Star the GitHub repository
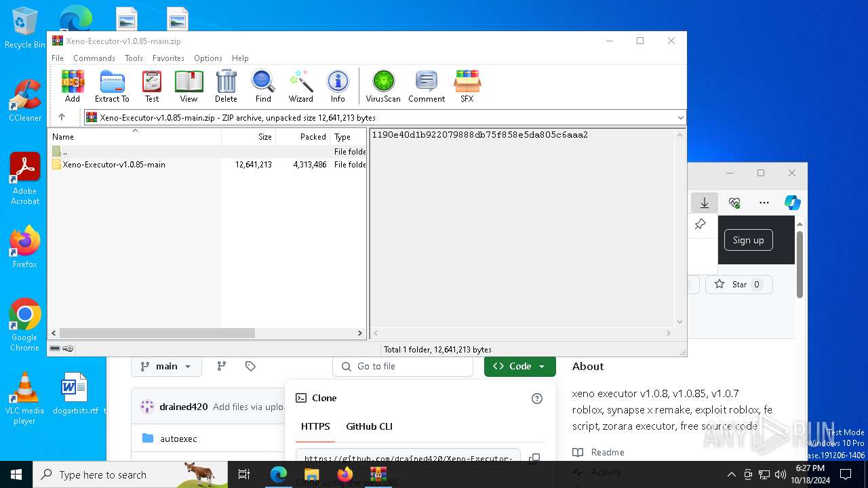 [x=738, y=285]
